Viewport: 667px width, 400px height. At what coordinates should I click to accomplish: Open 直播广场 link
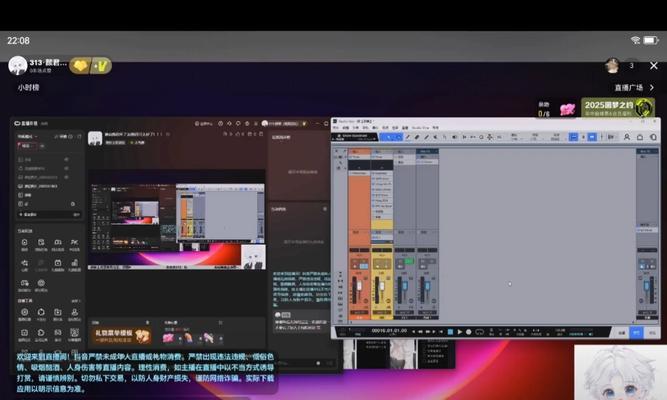point(634,87)
